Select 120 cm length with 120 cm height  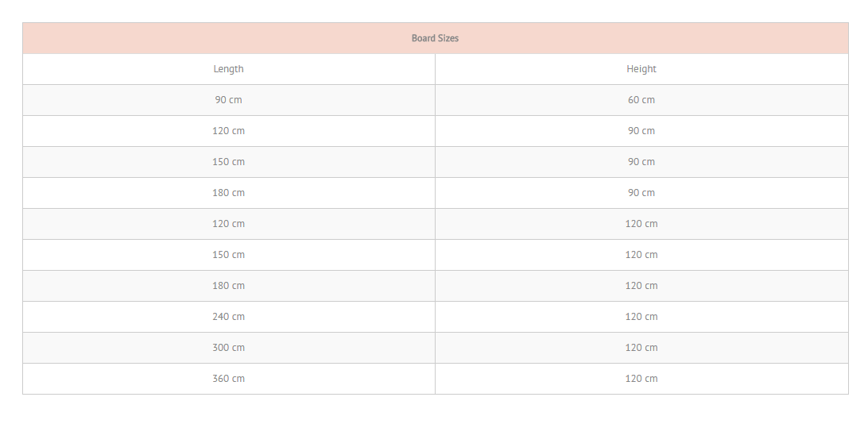(x=229, y=224)
